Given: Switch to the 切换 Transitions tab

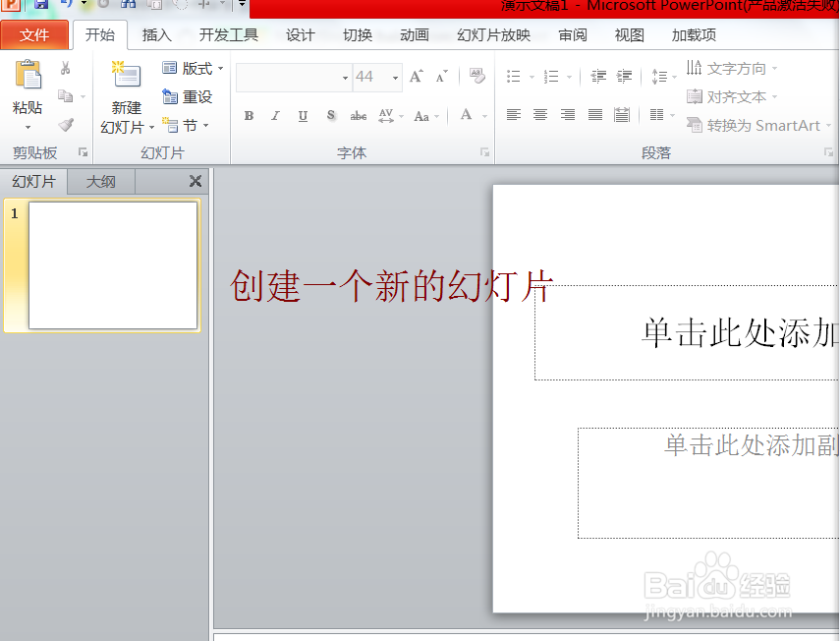Looking at the screenshot, I should tap(358, 35).
